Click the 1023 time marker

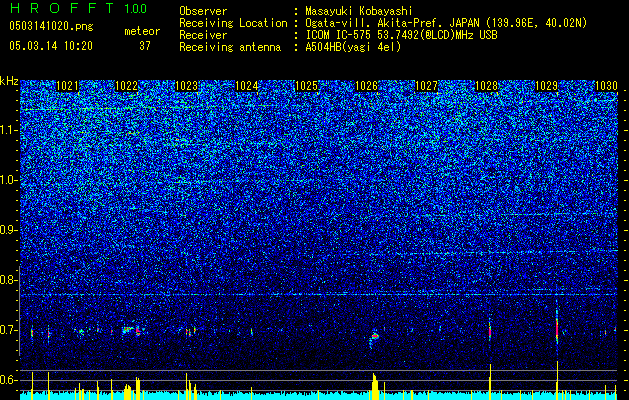tap(187, 86)
